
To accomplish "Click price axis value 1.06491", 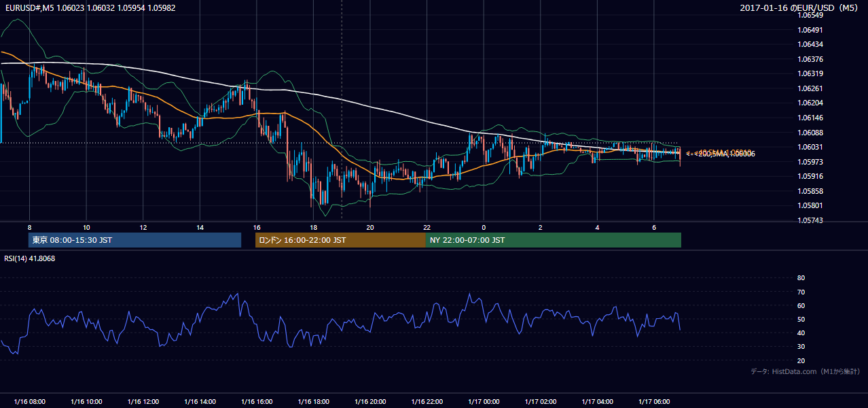I will click(x=810, y=30).
